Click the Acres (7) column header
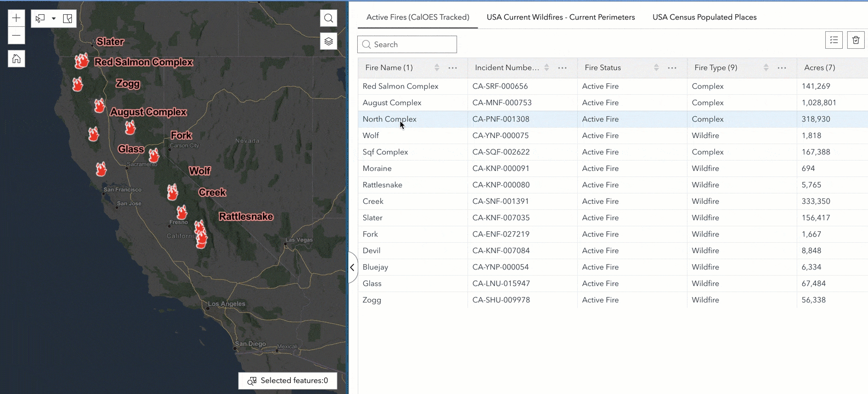868x394 pixels. [x=832, y=67]
